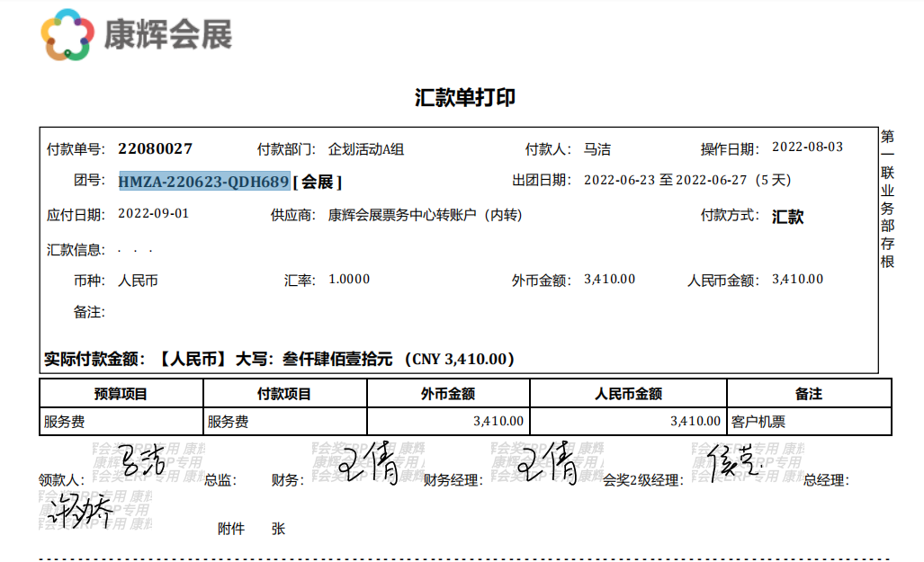
Task: Click the 汇款单打印 title heading
Action: [x=464, y=98]
